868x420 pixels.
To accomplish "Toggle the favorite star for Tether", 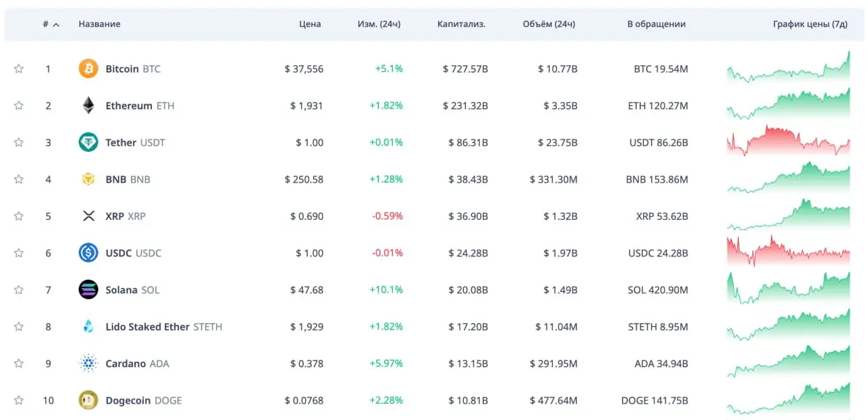I will 19,142.
